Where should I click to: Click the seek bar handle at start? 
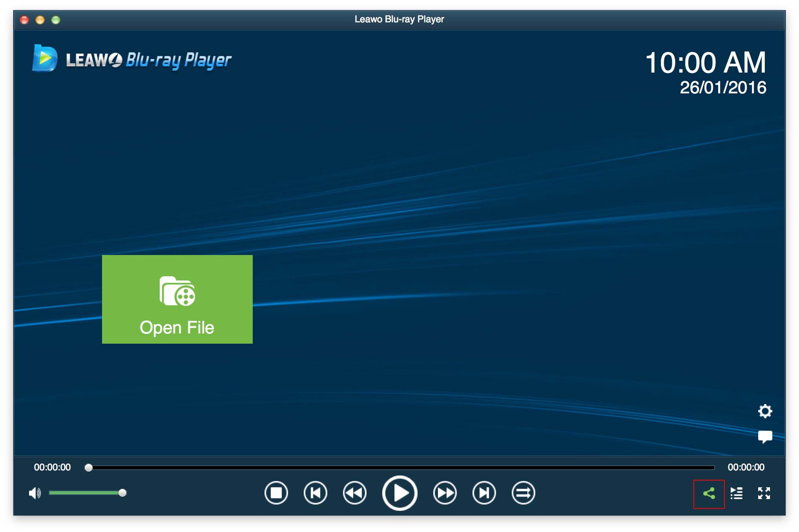[x=89, y=467]
